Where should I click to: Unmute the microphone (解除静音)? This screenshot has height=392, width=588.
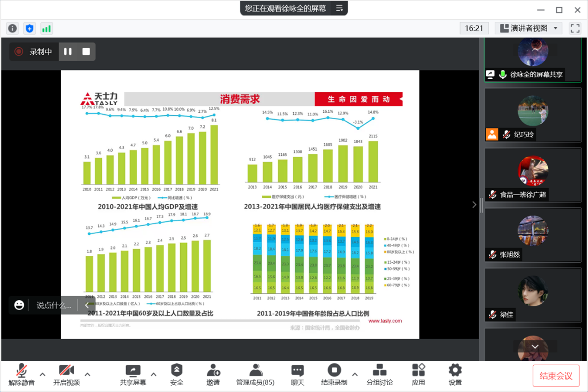pyautogui.click(x=21, y=375)
